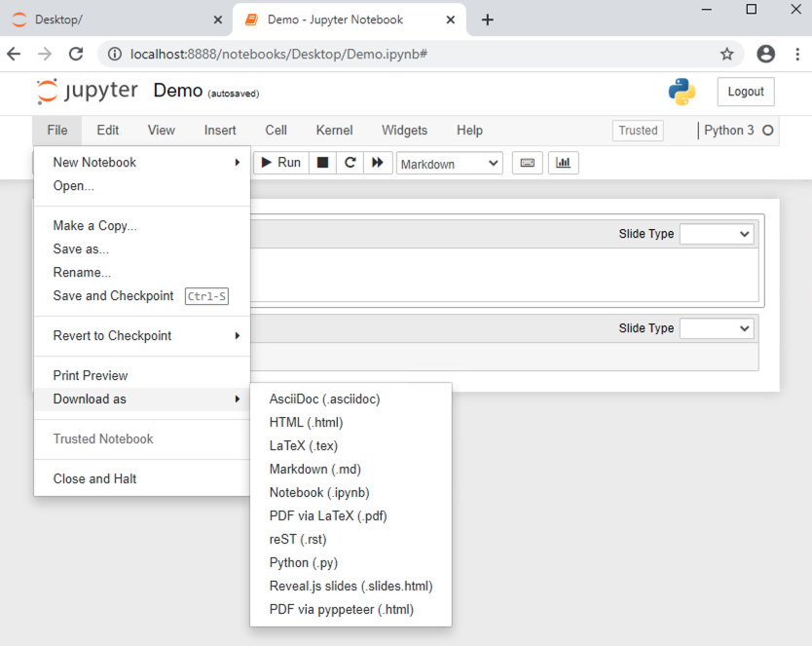This screenshot has height=646, width=812.
Task: Click the bar chart slideshow icon
Action: click(x=563, y=163)
